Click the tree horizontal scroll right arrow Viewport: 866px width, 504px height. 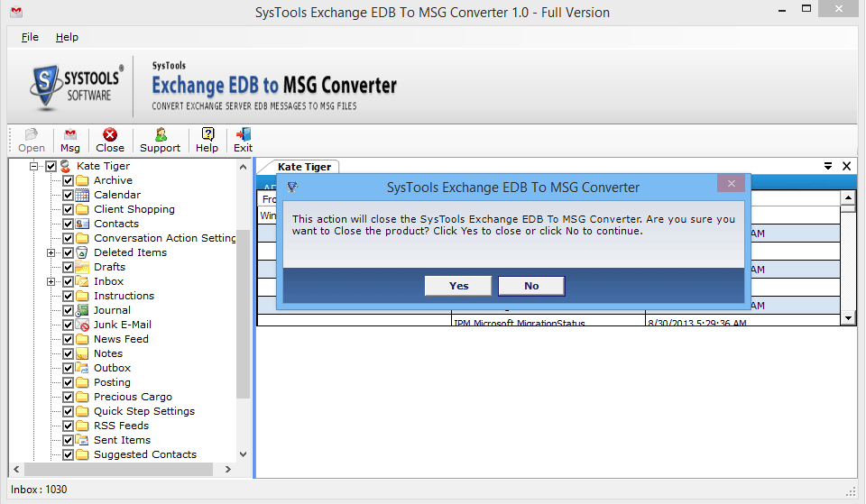[228, 469]
